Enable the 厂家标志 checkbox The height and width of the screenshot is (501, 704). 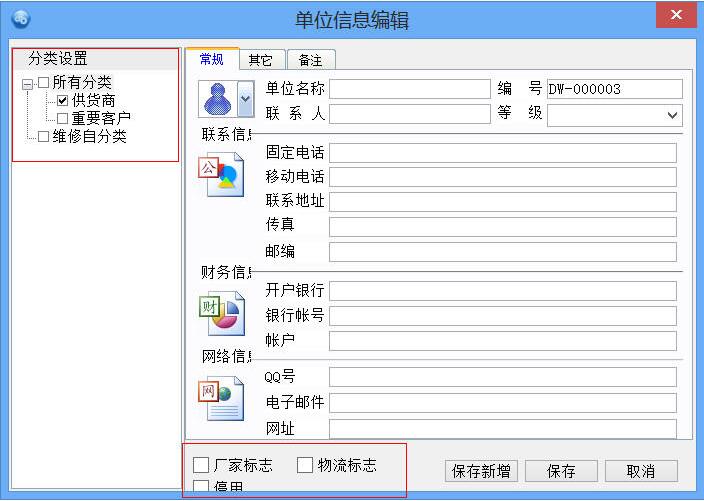[201, 465]
